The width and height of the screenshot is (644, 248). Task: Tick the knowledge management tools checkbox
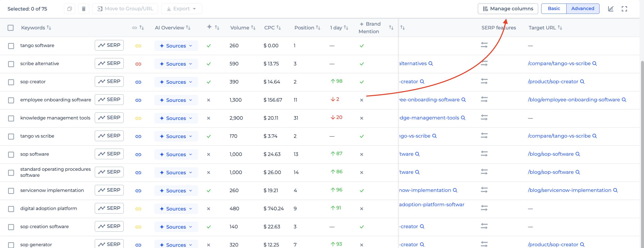11,118
